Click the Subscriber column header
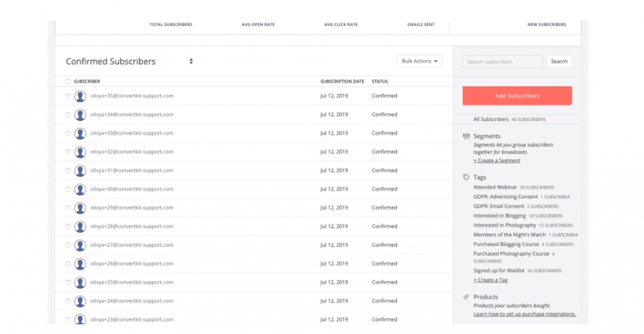Viewport: 644px width, 334px height. click(x=87, y=82)
